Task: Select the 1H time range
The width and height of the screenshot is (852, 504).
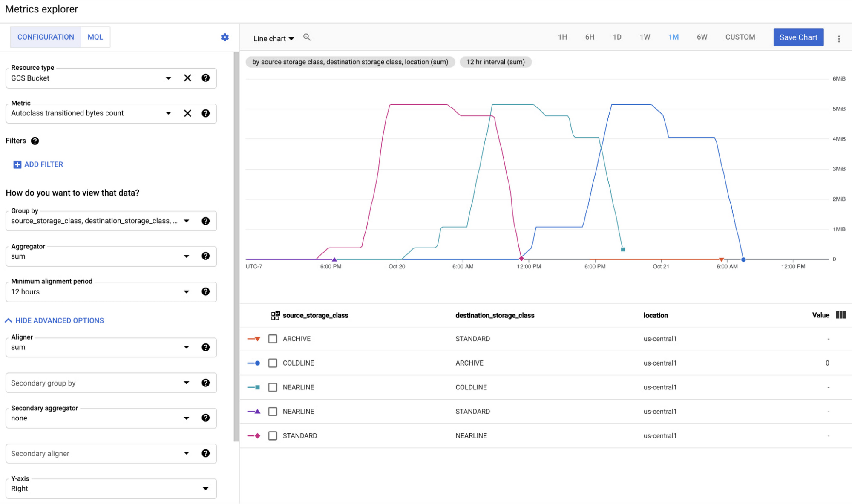Action: [562, 37]
